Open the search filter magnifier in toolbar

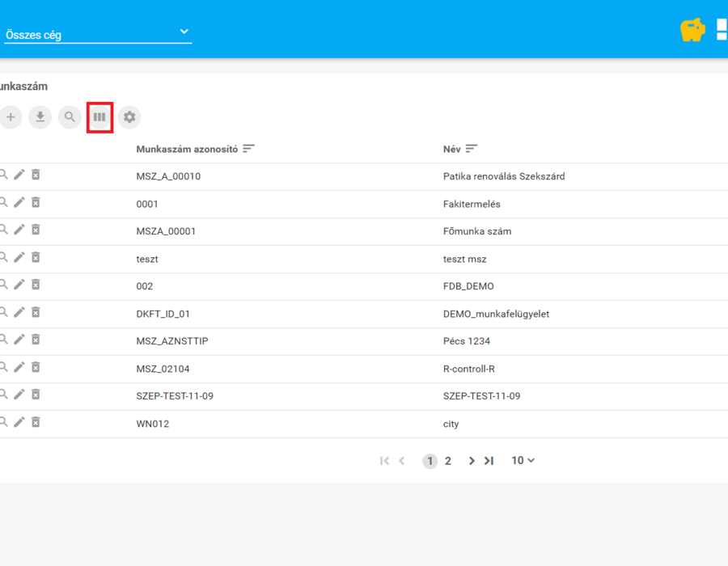tap(70, 117)
